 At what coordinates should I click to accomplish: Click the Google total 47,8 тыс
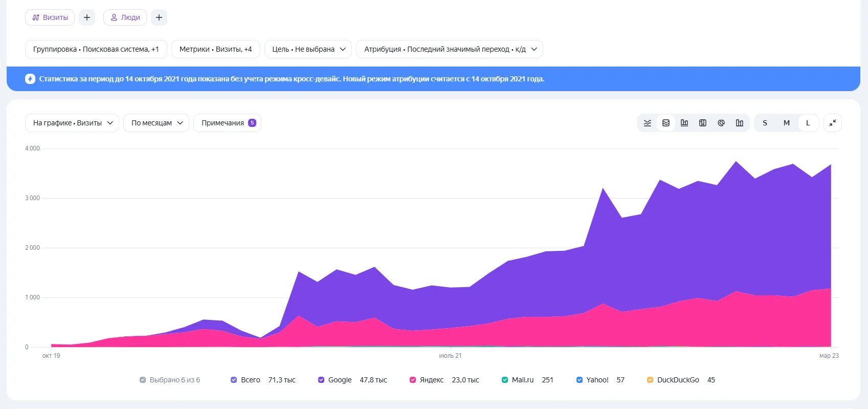373,380
